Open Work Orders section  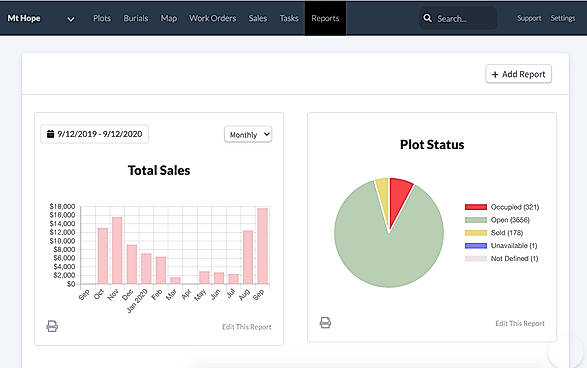coord(212,18)
